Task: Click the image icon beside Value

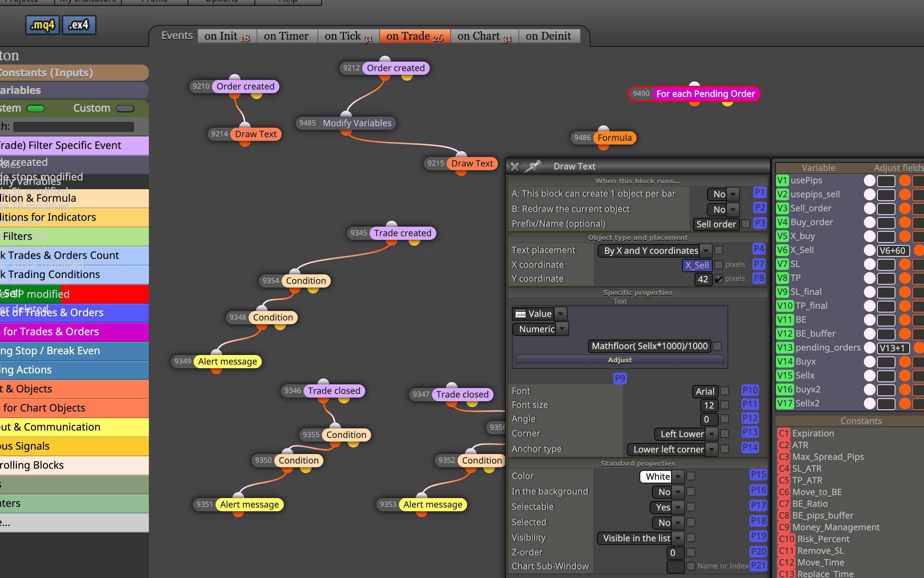Action: click(520, 314)
